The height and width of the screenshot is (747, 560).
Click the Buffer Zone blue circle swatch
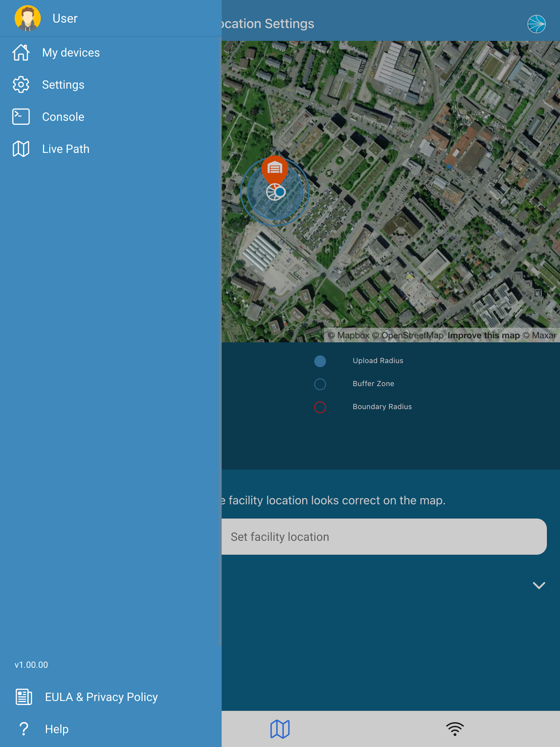tap(320, 384)
